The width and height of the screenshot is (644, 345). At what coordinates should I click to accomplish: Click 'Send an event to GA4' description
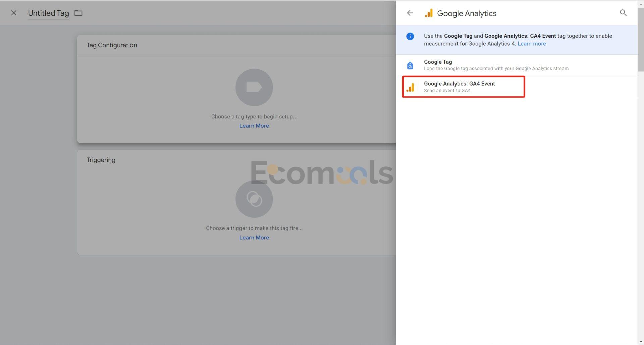[447, 91]
